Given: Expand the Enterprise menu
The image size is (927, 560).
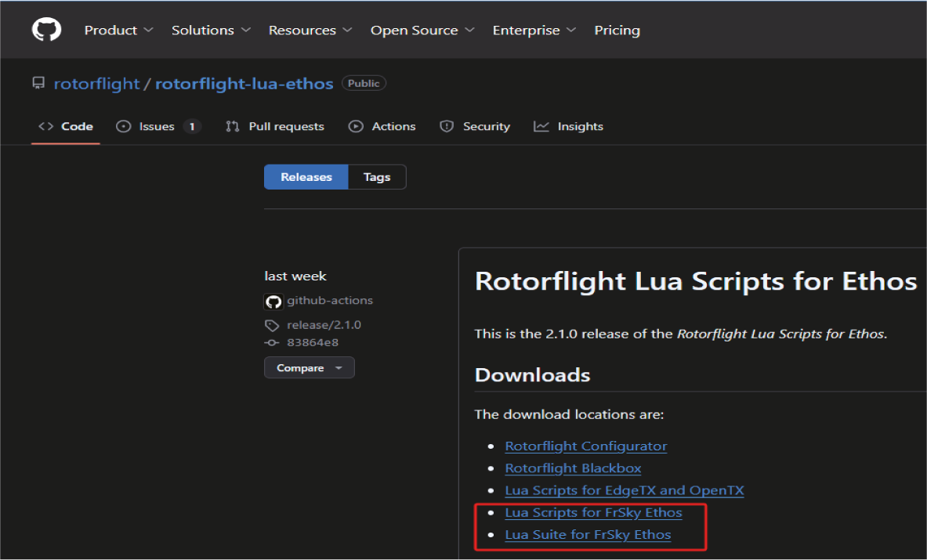Looking at the screenshot, I should tap(534, 31).
